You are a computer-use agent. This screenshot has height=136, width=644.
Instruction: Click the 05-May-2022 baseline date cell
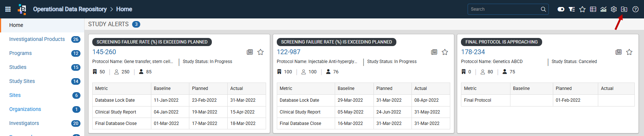point(354,112)
